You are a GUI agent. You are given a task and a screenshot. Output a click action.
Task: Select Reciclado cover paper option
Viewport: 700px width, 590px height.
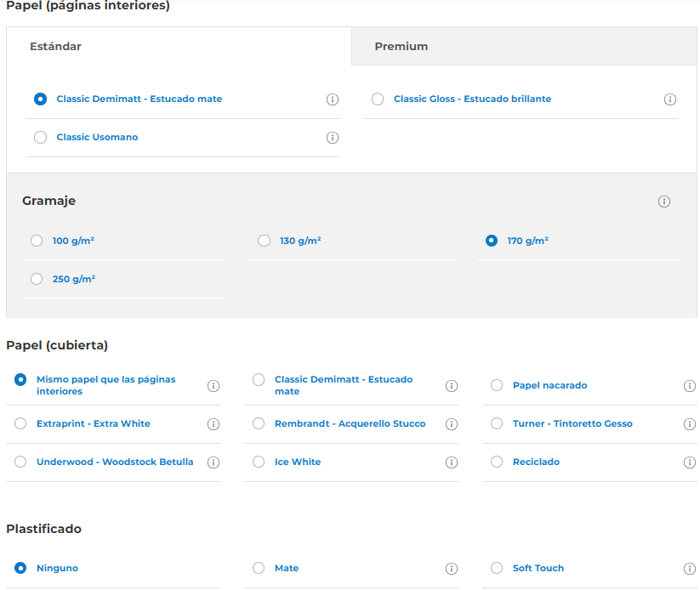pyautogui.click(x=497, y=462)
